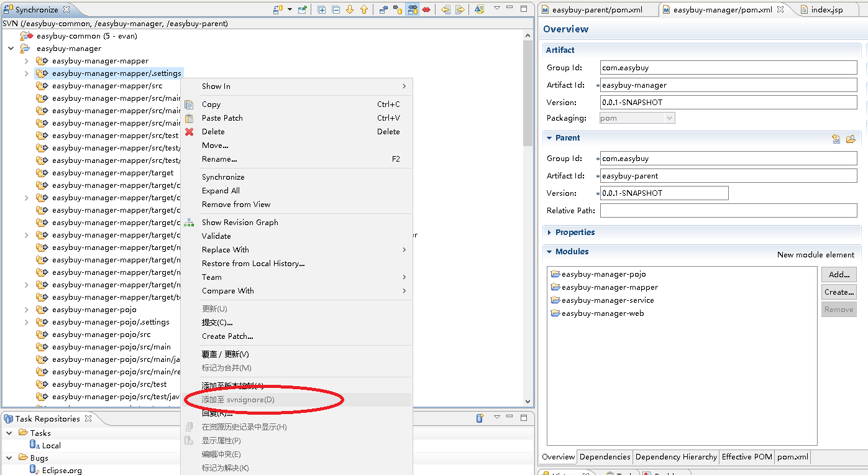The image size is (868, 475).
Task: Click the Copy icon in context menu
Action: (x=190, y=104)
